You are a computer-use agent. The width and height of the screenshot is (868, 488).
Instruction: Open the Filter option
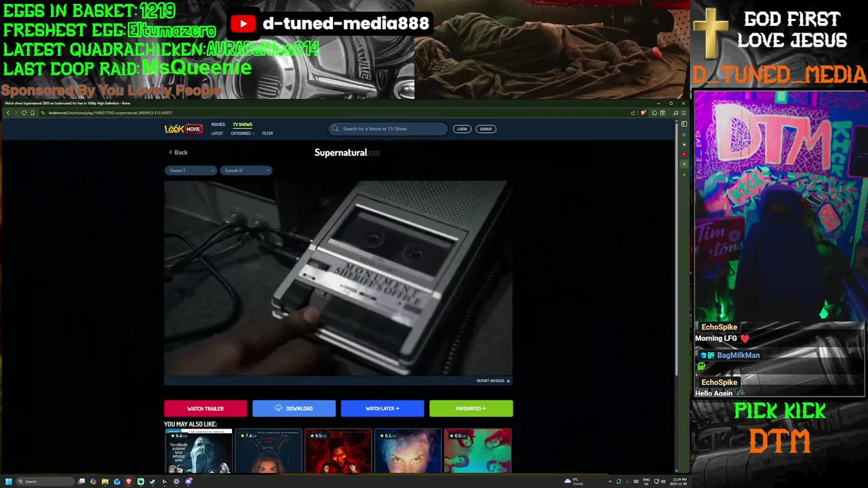(x=267, y=134)
